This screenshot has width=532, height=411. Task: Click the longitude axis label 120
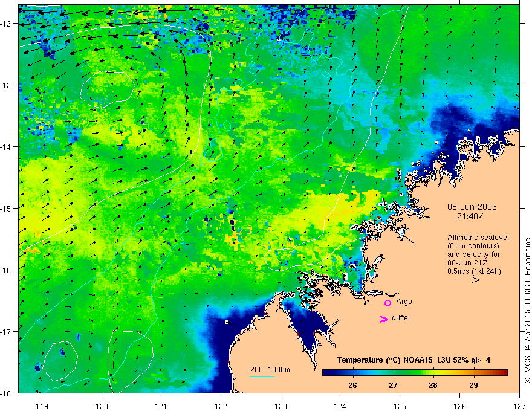tap(102, 406)
